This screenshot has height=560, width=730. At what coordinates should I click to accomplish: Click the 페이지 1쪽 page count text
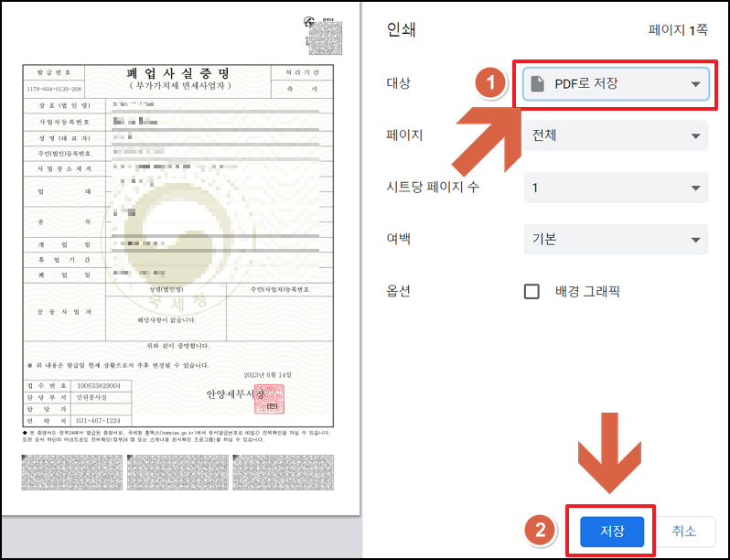(678, 30)
